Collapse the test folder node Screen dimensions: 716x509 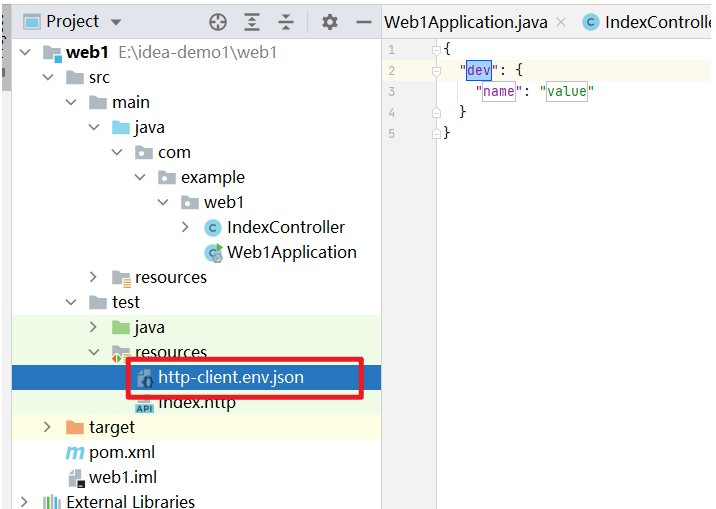pyautogui.click(x=70, y=303)
